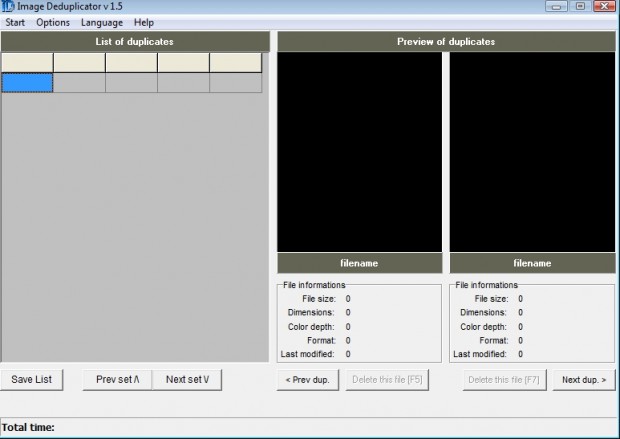
Task: Open the Options menu
Action: 53,23
